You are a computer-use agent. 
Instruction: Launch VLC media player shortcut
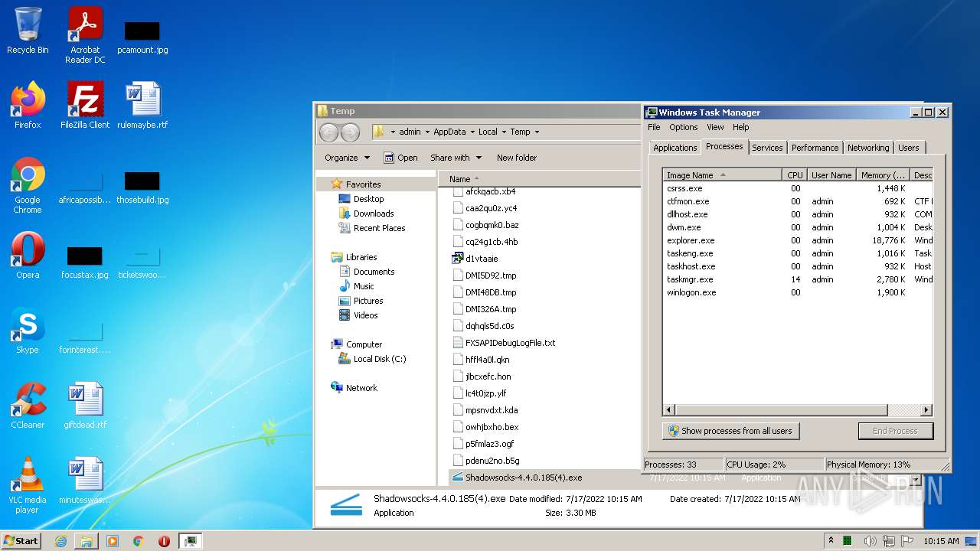pyautogui.click(x=28, y=485)
